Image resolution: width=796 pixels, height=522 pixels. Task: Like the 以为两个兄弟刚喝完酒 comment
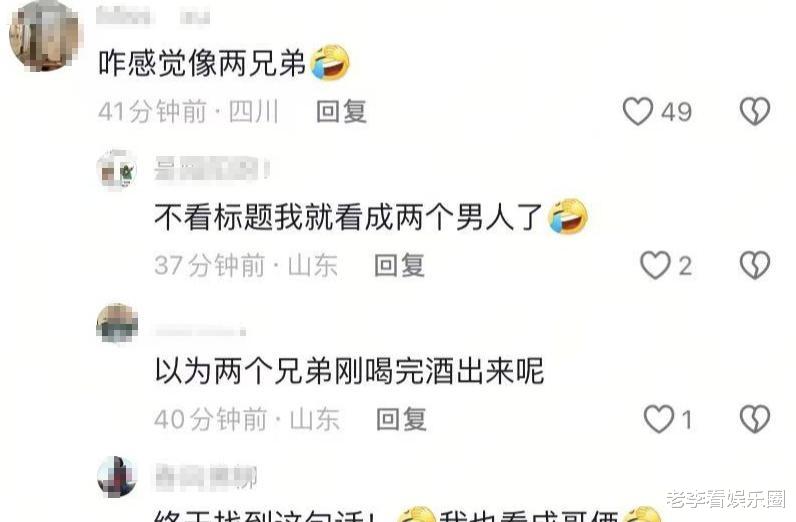click(x=658, y=419)
